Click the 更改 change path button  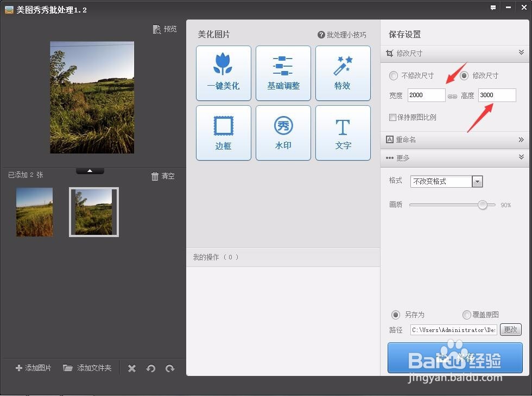(x=511, y=330)
